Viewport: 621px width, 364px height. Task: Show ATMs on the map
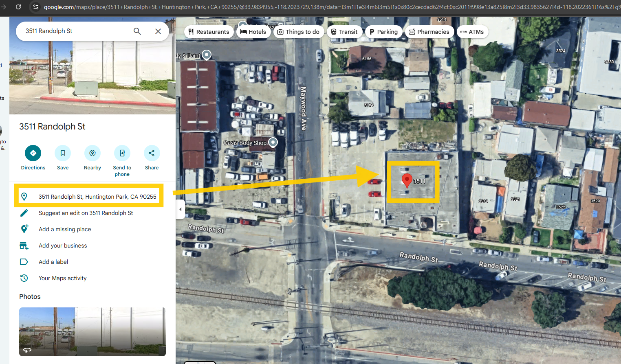click(472, 32)
